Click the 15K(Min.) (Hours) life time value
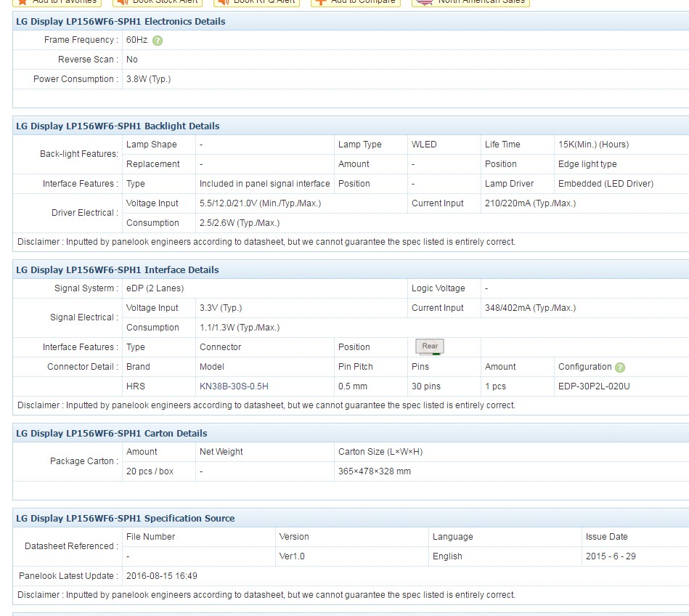Image resolution: width=689 pixels, height=616 pixels. (x=593, y=145)
